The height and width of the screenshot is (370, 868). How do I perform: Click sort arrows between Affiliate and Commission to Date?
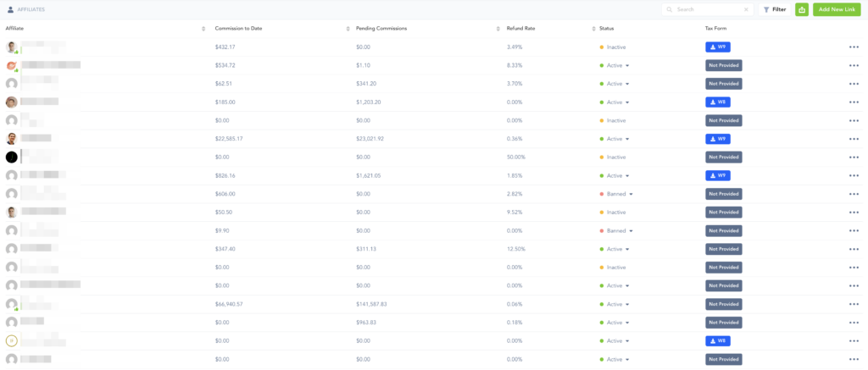(203, 29)
